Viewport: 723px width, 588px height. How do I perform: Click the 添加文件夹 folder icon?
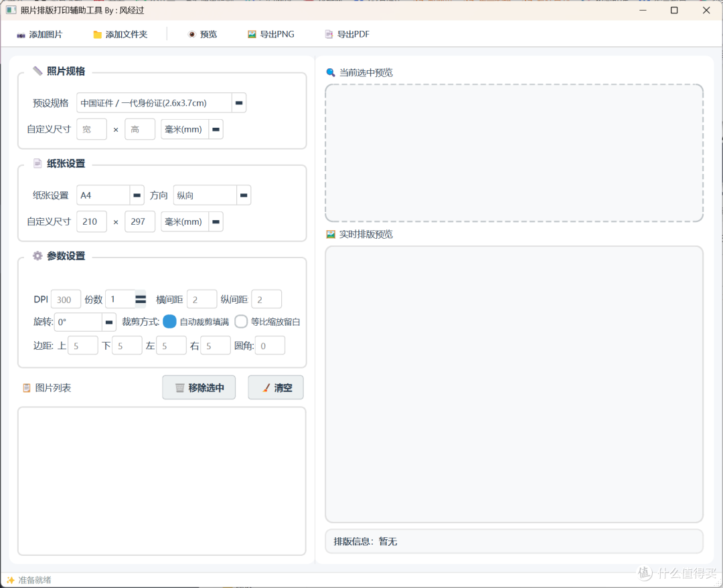[97, 35]
